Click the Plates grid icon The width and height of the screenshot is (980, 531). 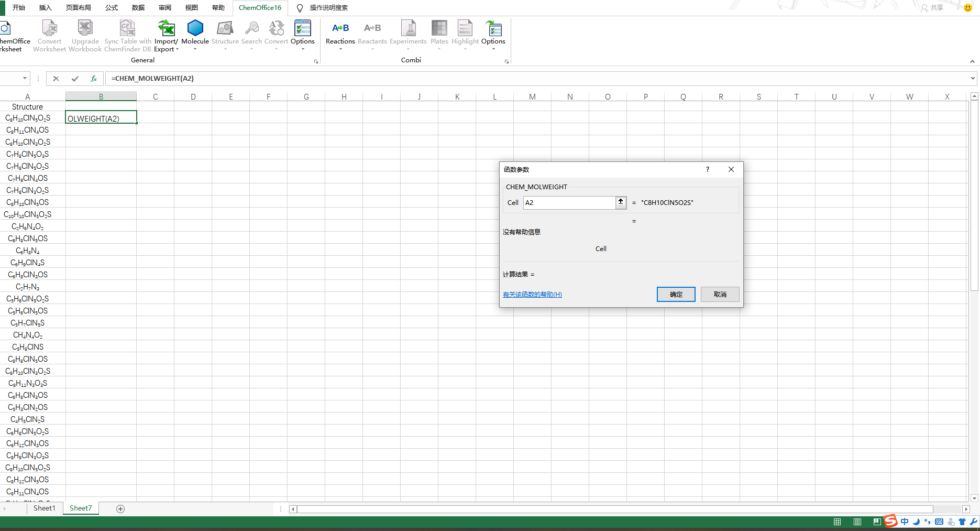[x=439, y=35]
